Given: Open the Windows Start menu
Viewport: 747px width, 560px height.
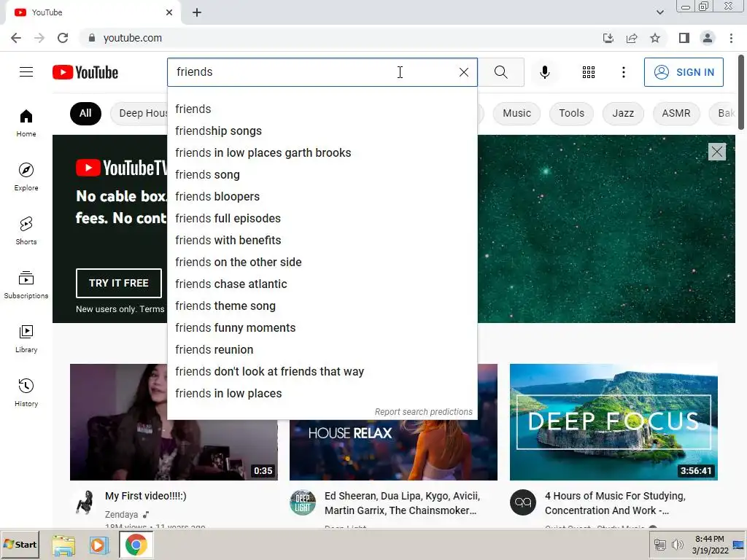Looking at the screenshot, I should pyautogui.click(x=20, y=544).
